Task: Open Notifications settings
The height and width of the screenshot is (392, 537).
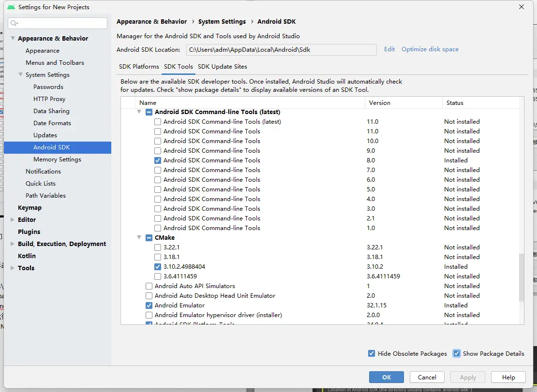Action: tap(43, 172)
